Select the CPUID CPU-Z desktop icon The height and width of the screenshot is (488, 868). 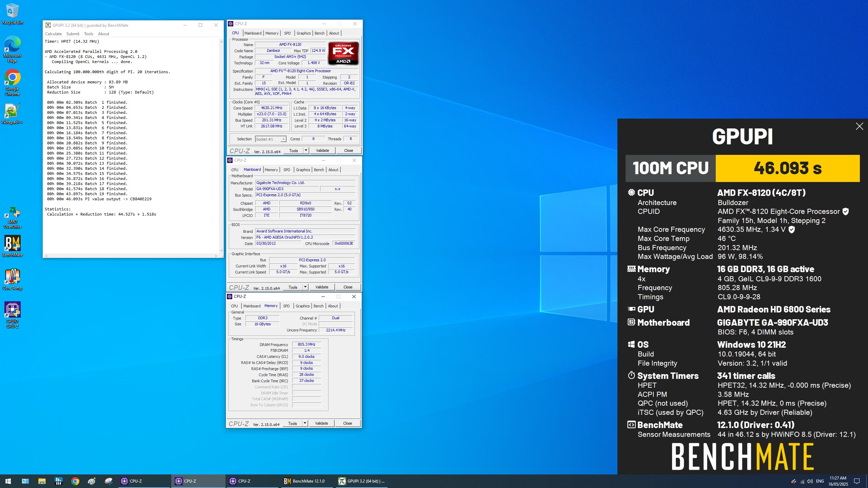(x=12, y=315)
